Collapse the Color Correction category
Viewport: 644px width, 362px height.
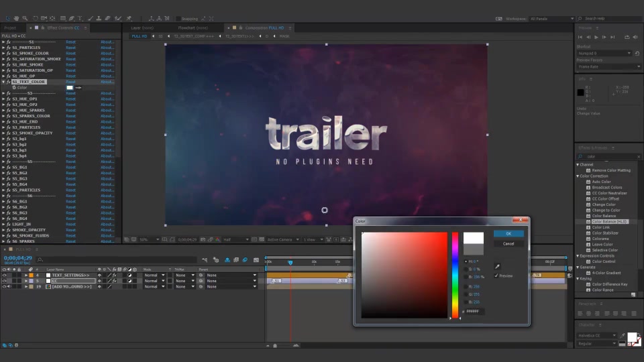click(578, 176)
